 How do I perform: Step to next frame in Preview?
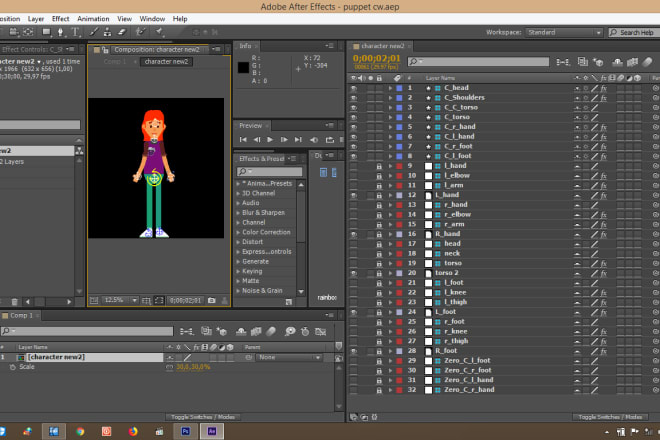pyautogui.click(x=284, y=139)
